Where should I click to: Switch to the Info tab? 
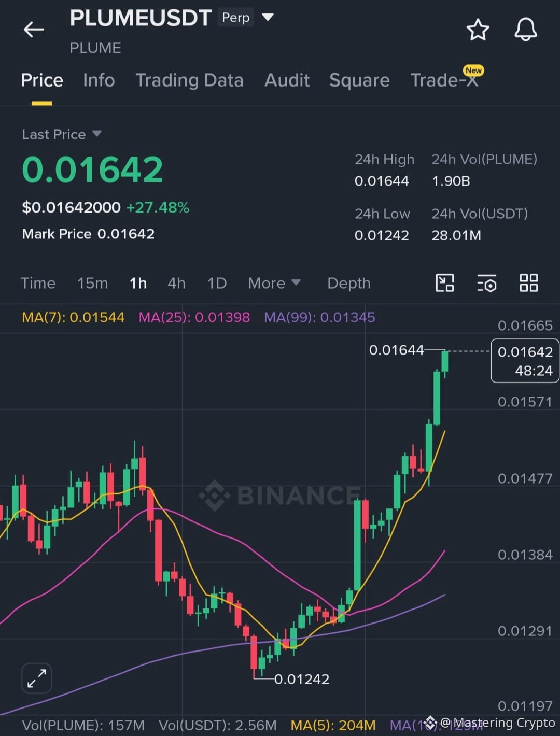point(99,80)
